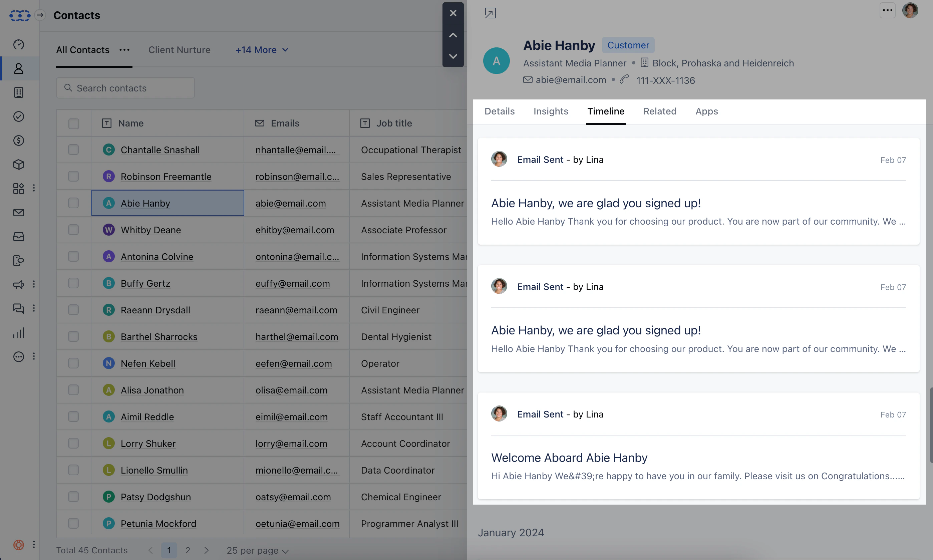Open Tasks checkmark icon in sidebar
Viewport: 933px width, 560px height.
pyautogui.click(x=18, y=116)
